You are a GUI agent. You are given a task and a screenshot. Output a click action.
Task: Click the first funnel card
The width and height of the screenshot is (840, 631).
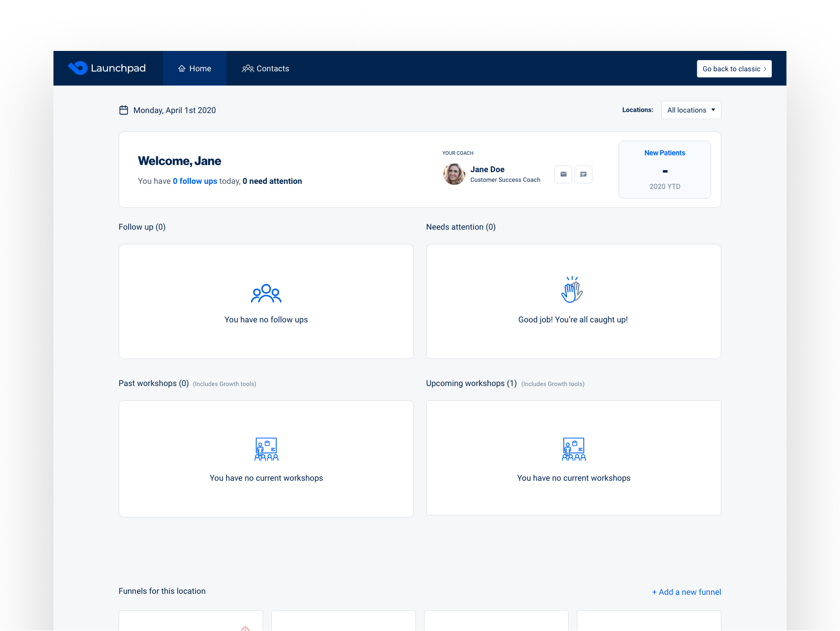[x=191, y=620]
